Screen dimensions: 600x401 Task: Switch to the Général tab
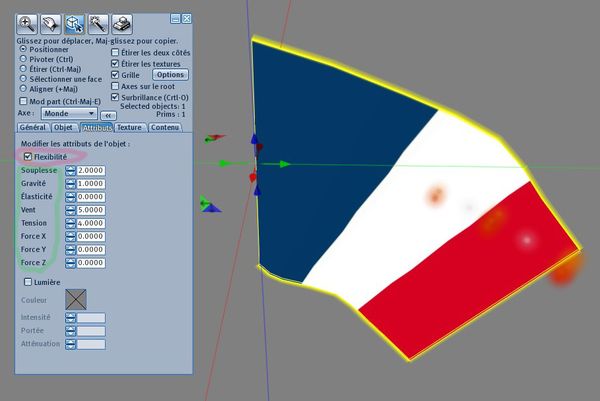tap(33, 127)
